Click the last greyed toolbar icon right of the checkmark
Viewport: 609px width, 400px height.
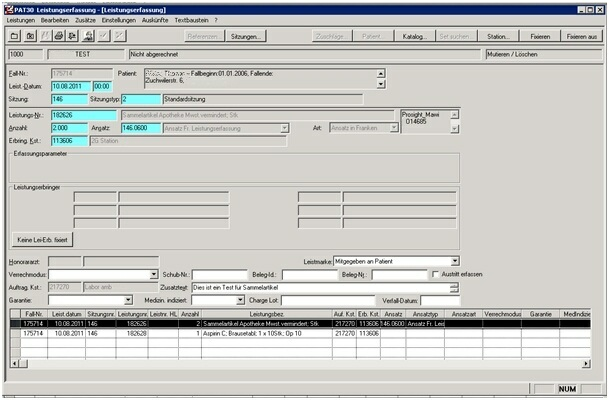[x=119, y=36]
